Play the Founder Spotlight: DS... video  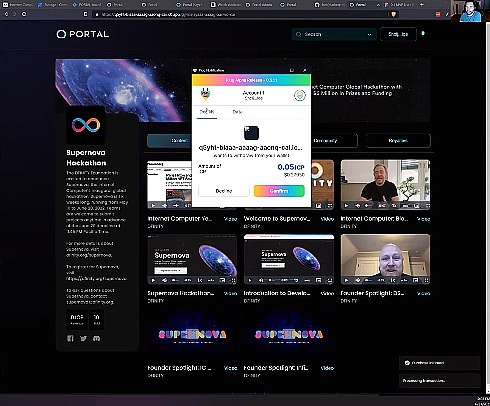click(x=346, y=280)
